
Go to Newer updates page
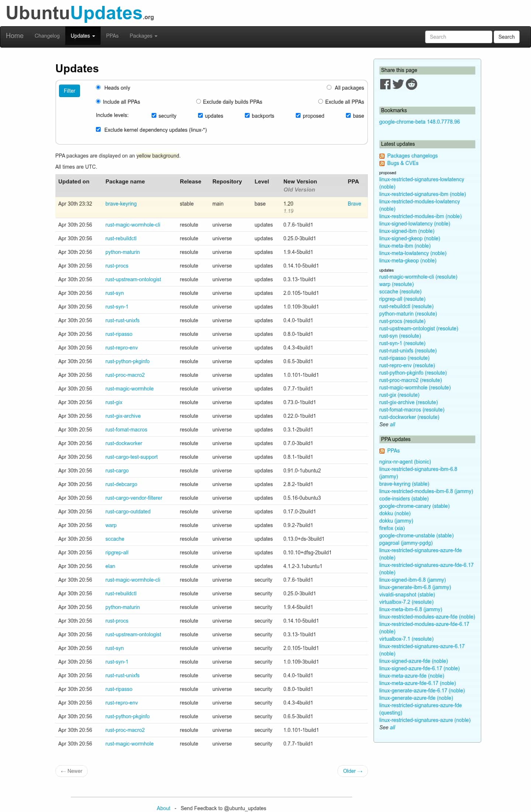point(72,771)
